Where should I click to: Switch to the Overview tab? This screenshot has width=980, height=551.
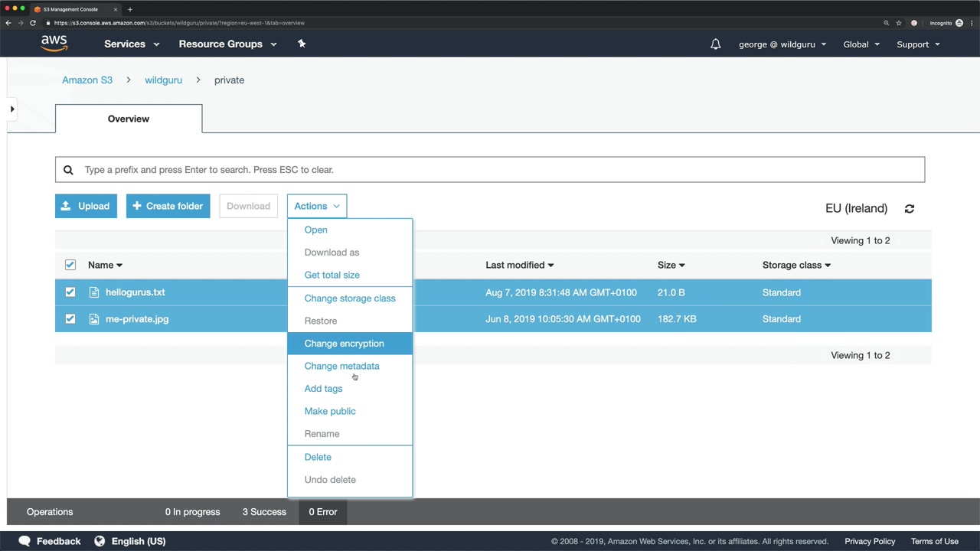129,119
